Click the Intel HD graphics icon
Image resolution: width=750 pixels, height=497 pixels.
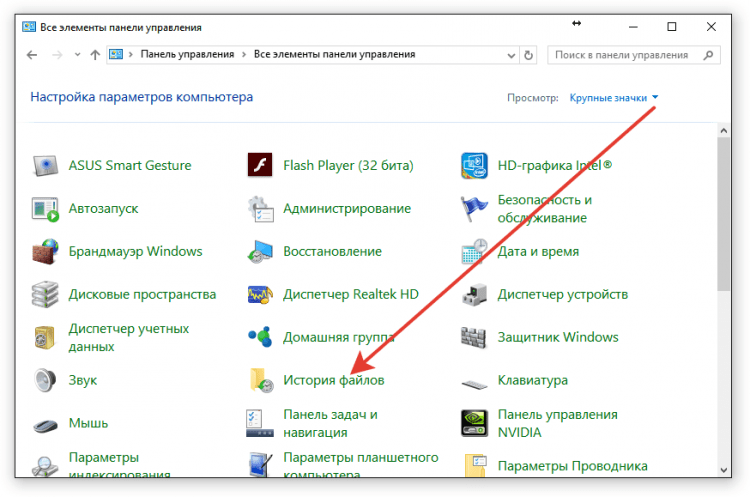[474, 166]
